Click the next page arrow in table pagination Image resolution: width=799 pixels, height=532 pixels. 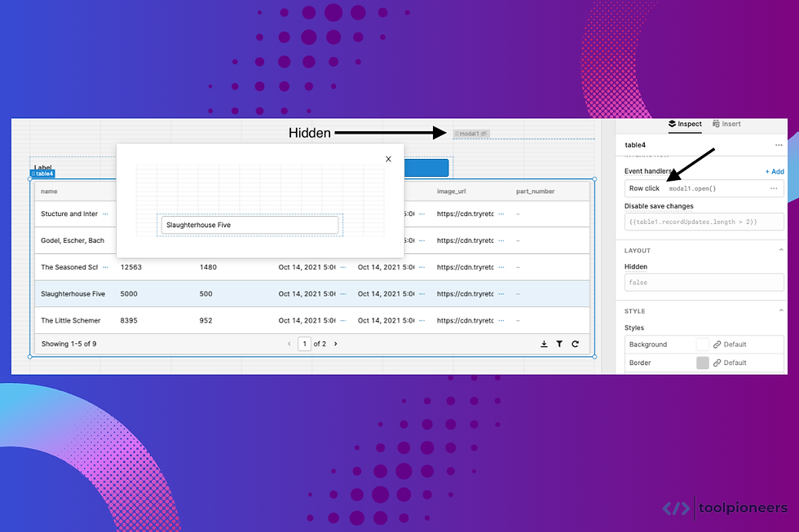click(335, 343)
